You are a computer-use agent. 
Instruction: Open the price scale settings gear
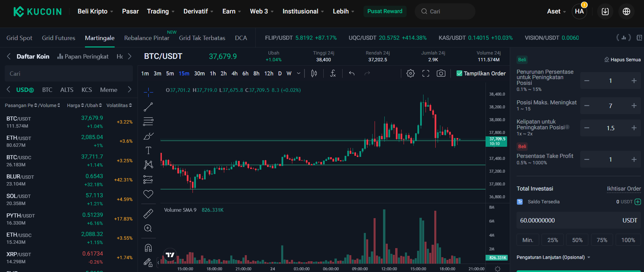tap(498, 269)
